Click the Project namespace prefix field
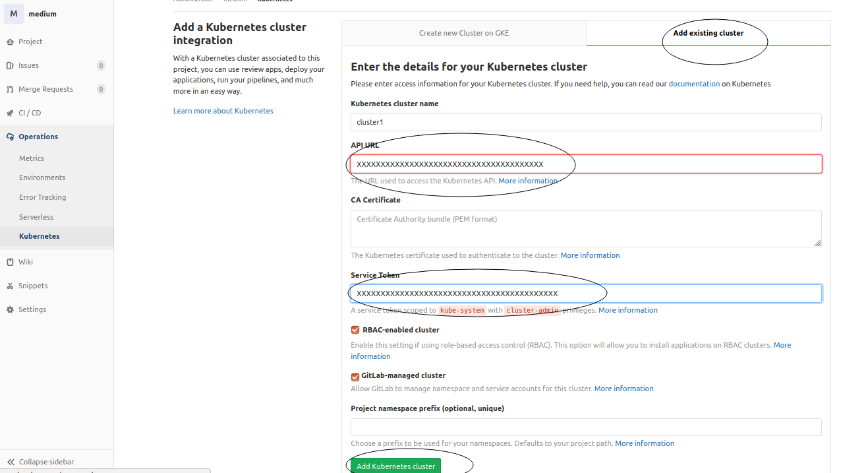 tap(586, 427)
